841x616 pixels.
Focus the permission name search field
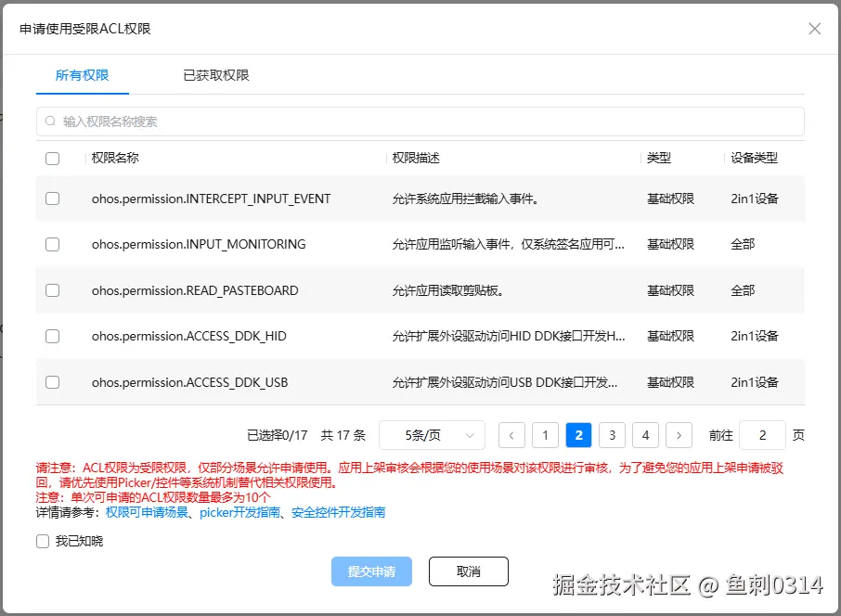click(x=420, y=122)
